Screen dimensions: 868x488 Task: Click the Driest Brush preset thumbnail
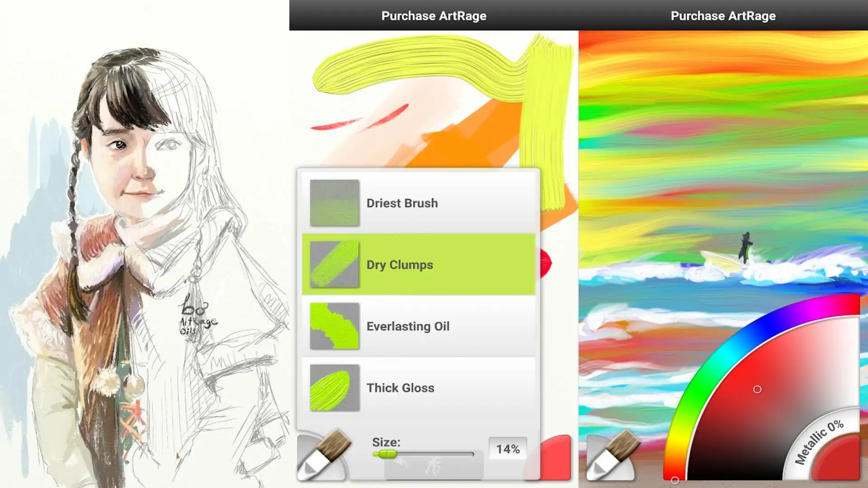click(x=335, y=202)
